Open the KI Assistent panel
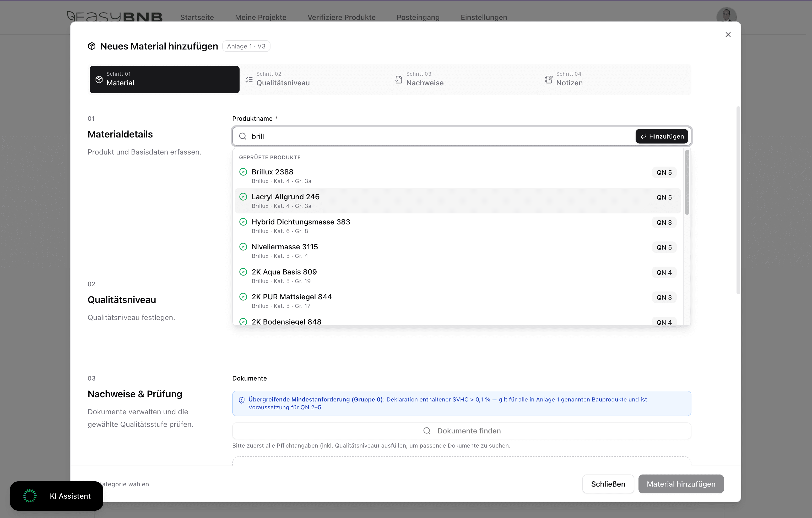The height and width of the screenshot is (518, 812). (56, 496)
